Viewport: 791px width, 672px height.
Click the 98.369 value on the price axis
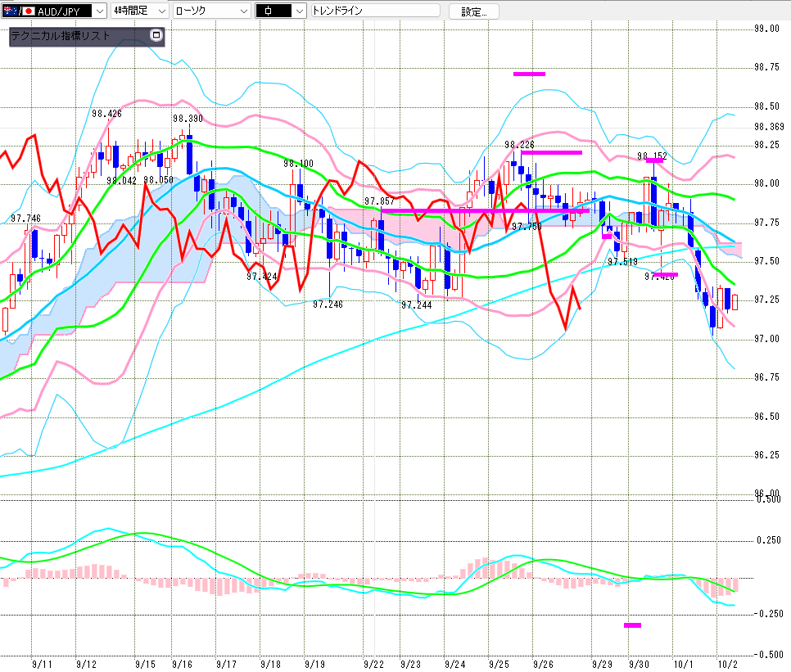769,127
